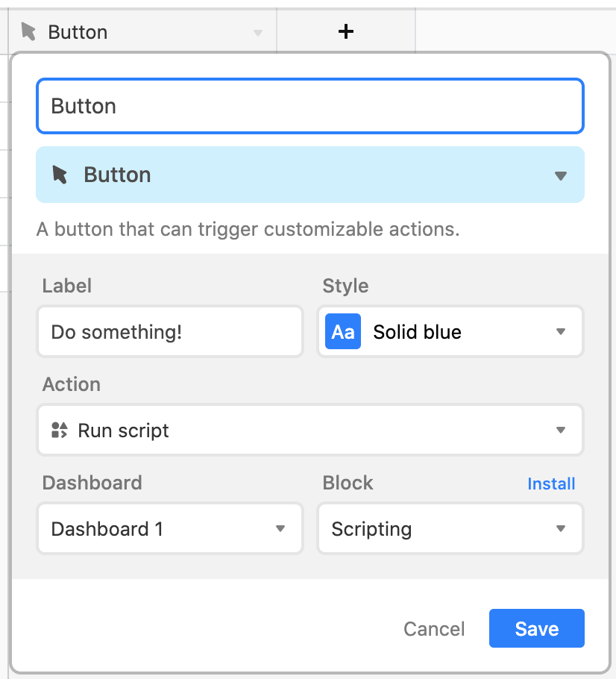
Task: Click the plus icon to add a column
Action: point(345,31)
